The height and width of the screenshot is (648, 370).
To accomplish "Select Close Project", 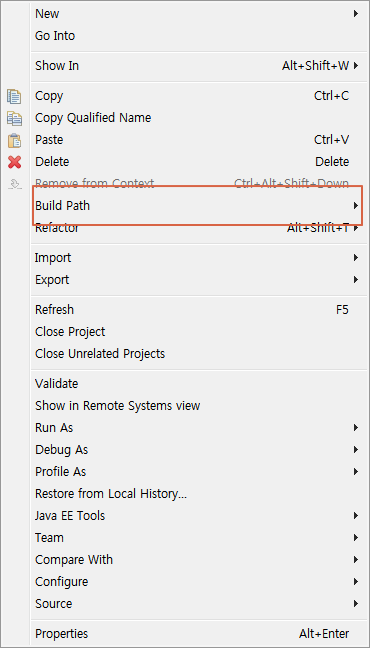I will click(196, 332).
